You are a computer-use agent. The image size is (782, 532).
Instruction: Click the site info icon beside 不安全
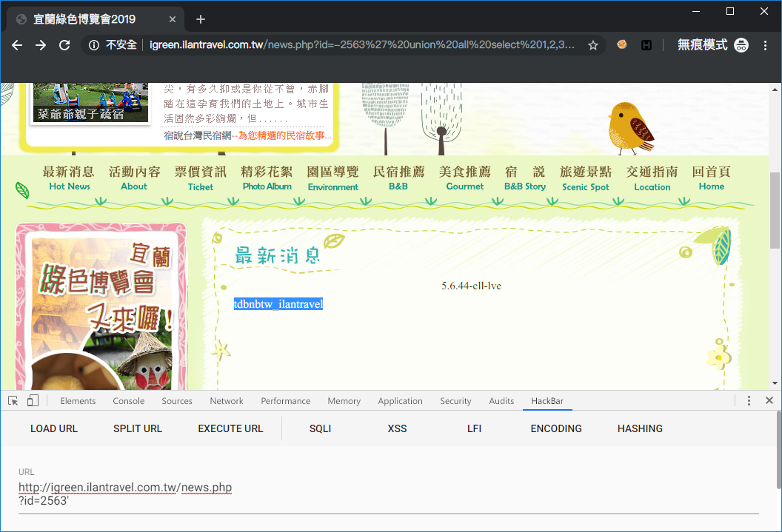pyautogui.click(x=94, y=45)
